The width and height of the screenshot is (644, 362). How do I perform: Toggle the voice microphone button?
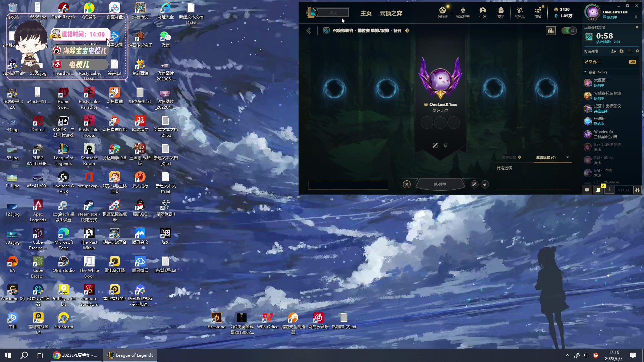tap(609, 190)
